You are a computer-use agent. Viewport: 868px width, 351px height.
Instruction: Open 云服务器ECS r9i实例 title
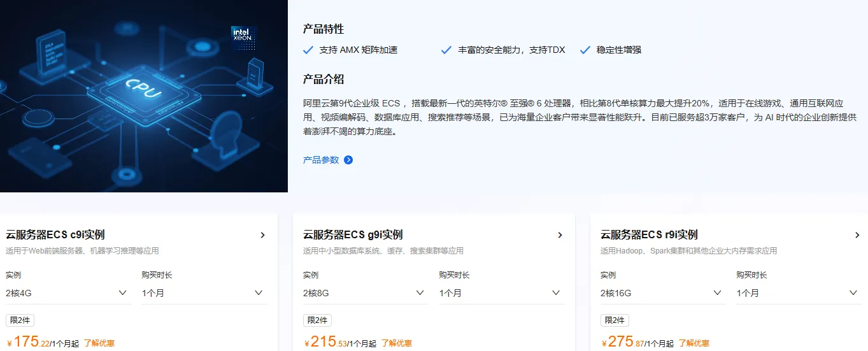click(x=649, y=235)
